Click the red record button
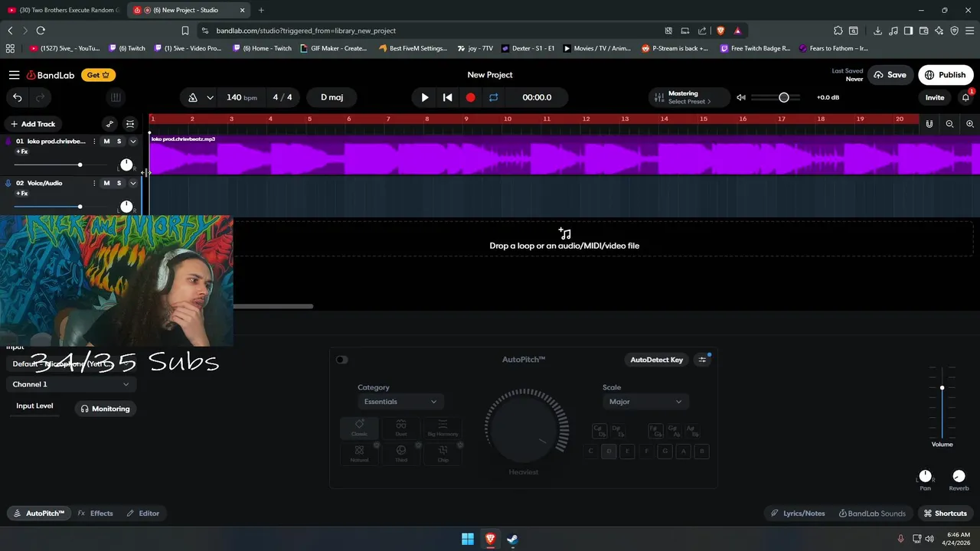Viewport: 980px width, 551px height. pos(471,97)
